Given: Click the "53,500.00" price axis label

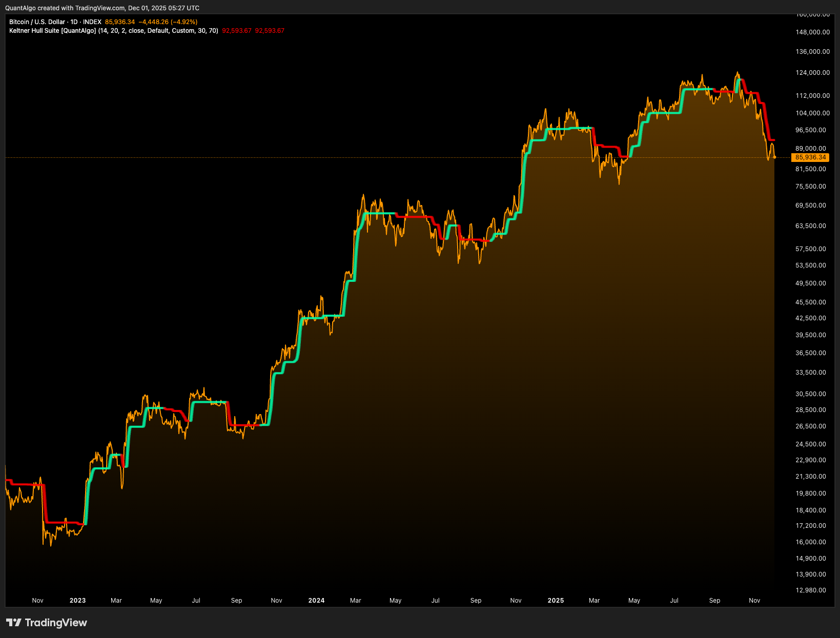Looking at the screenshot, I should tap(811, 265).
